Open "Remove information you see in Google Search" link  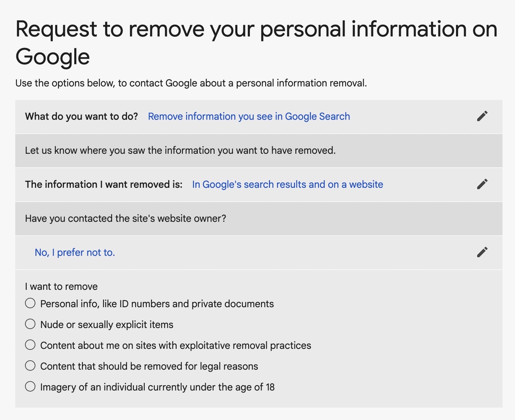248,116
